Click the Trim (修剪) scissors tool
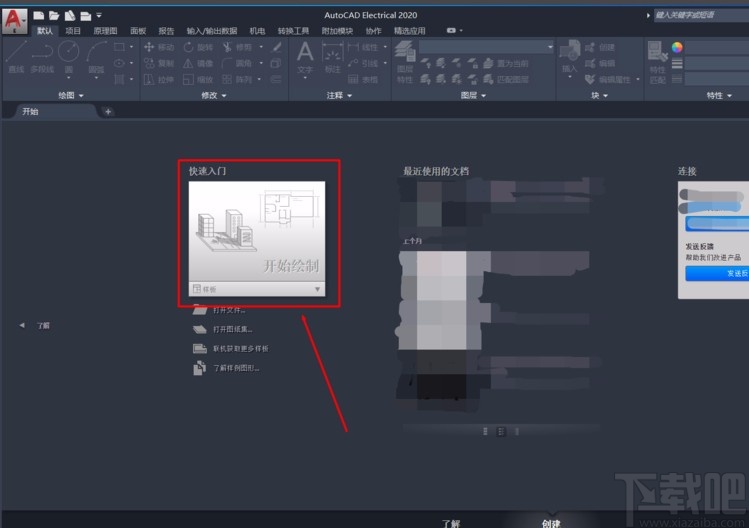This screenshot has height=528, width=749. 237,47
